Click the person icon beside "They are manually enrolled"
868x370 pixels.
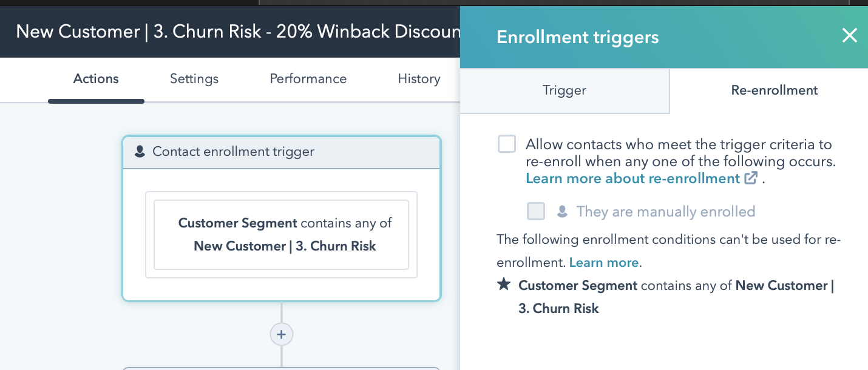(563, 211)
